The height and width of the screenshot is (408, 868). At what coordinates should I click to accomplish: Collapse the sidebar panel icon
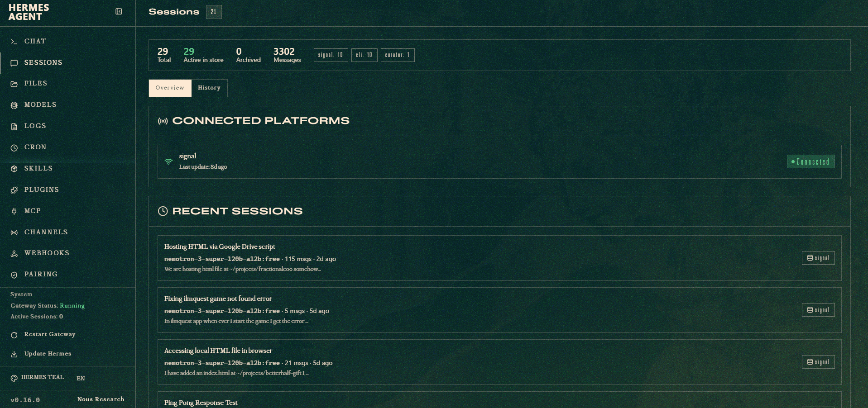(x=119, y=11)
